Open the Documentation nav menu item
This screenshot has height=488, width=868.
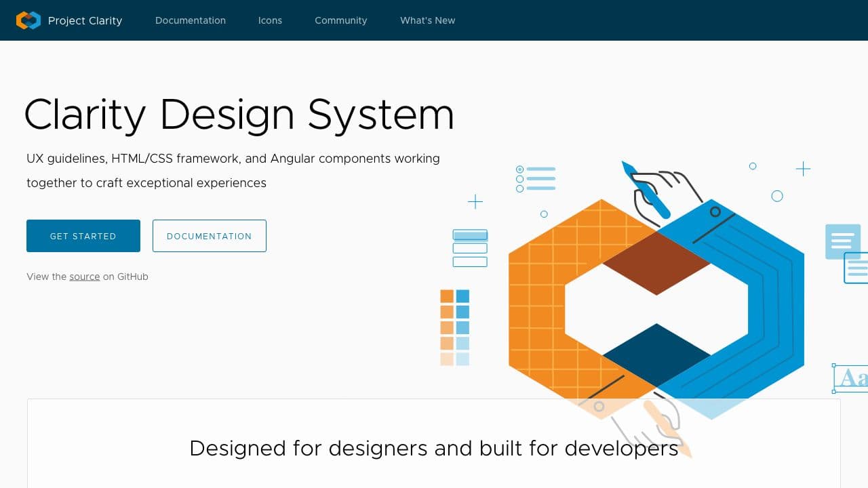pos(191,20)
